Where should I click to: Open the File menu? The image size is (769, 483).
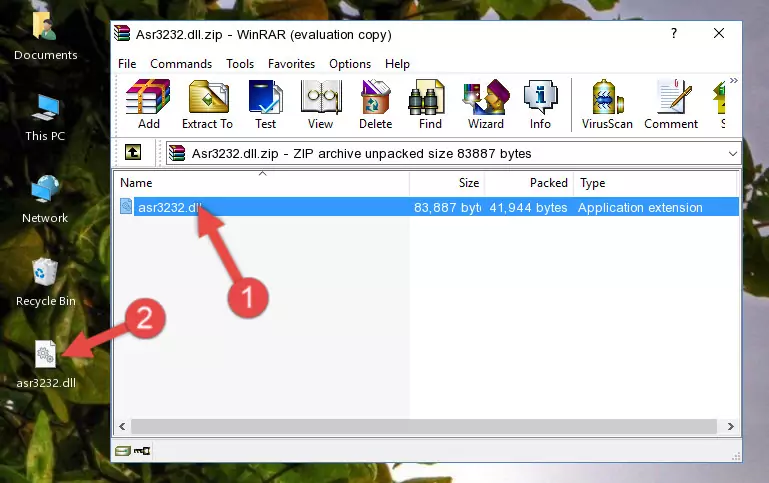tap(127, 64)
